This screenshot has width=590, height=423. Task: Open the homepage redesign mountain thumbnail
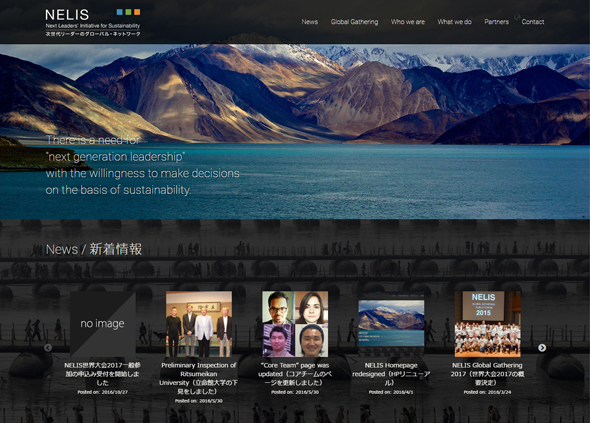point(391,323)
